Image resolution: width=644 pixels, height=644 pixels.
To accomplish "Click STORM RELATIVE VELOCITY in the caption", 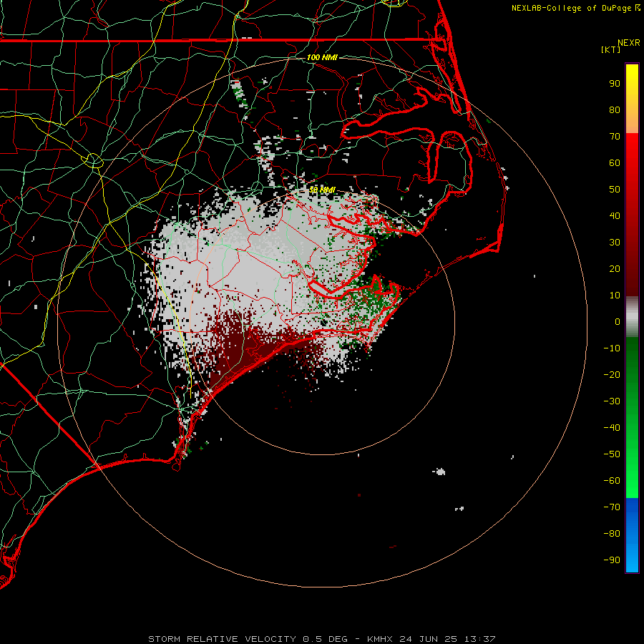I will tap(222, 639).
